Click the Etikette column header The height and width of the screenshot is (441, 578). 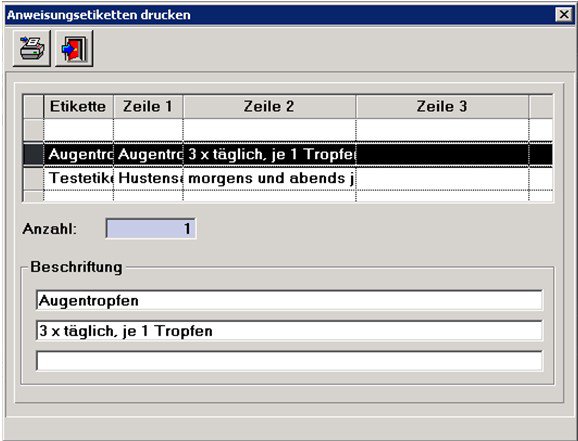78,107
